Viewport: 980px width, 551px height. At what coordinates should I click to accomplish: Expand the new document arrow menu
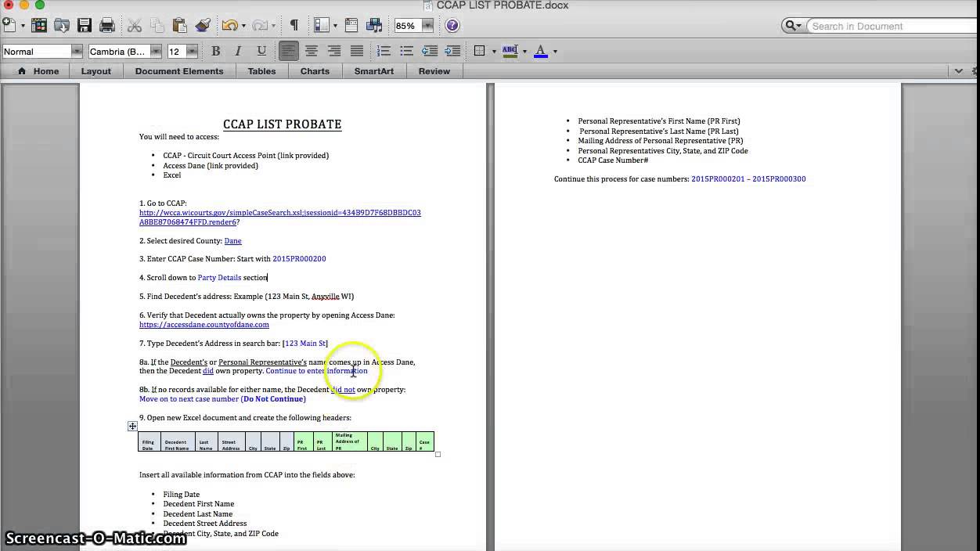coord(23,26)
